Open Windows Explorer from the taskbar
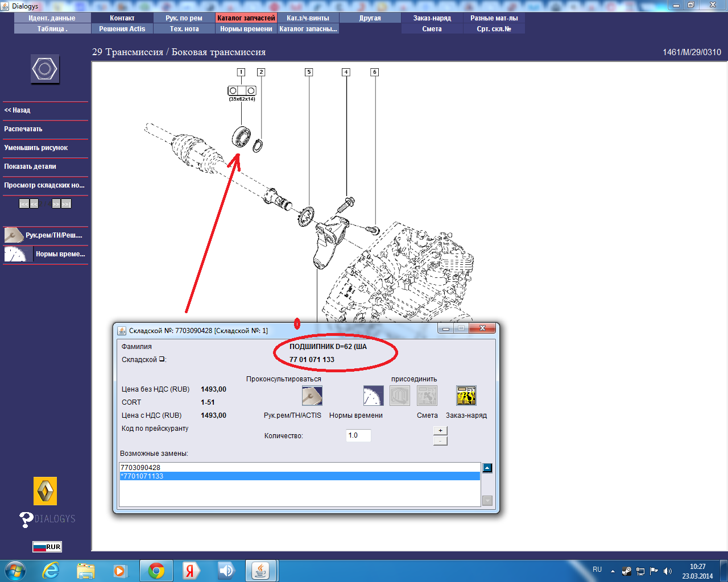Screen dimensions: 728x582 [86, 571]
